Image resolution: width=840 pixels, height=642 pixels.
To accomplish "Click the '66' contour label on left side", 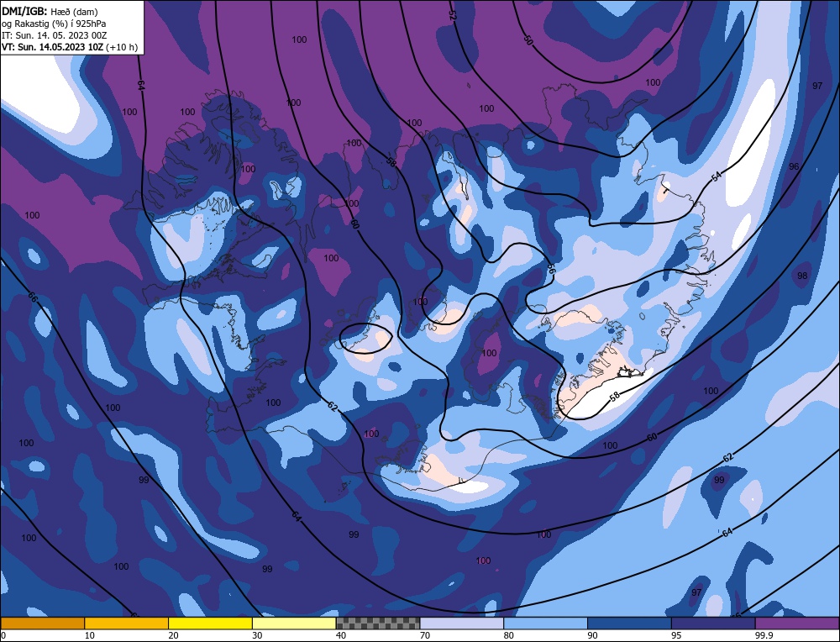I will click(x=32, y=298).
